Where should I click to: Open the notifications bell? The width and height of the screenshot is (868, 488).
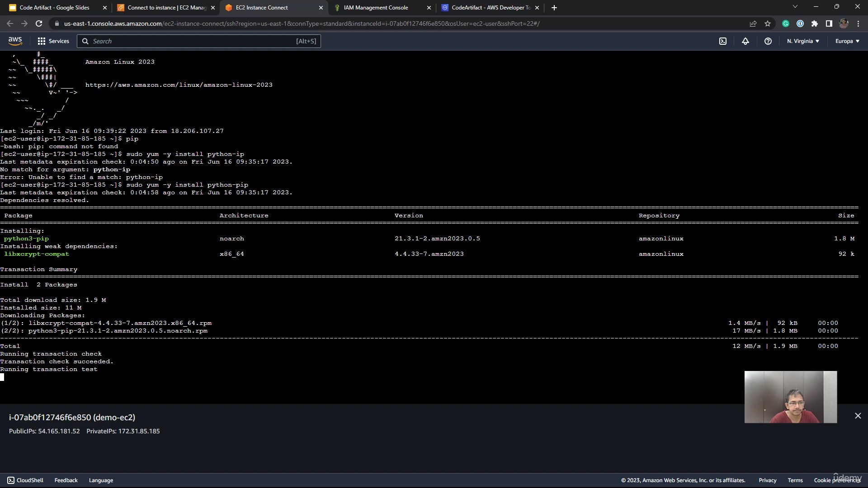pos(745,41)
